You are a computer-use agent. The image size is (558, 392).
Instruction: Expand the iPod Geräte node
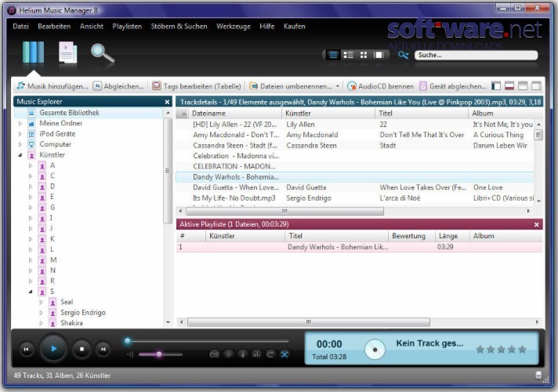point(20,134)
